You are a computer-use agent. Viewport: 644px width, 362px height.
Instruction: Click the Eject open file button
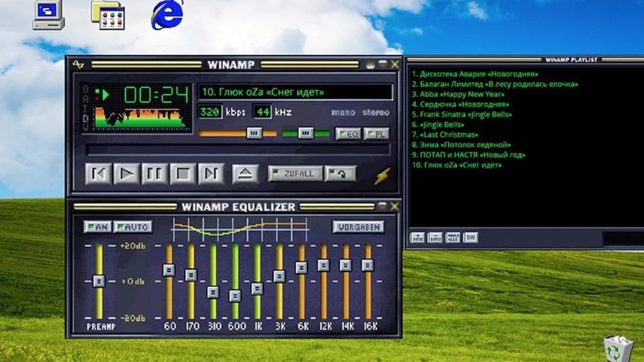(245, 174)
